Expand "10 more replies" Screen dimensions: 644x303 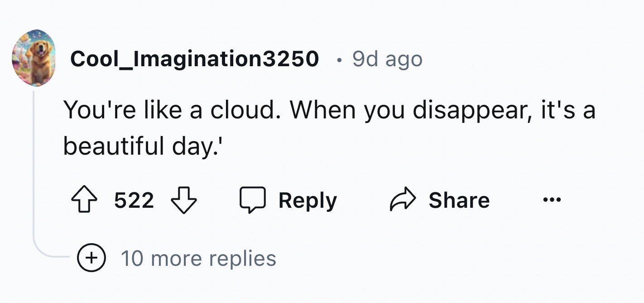[198, 259]
